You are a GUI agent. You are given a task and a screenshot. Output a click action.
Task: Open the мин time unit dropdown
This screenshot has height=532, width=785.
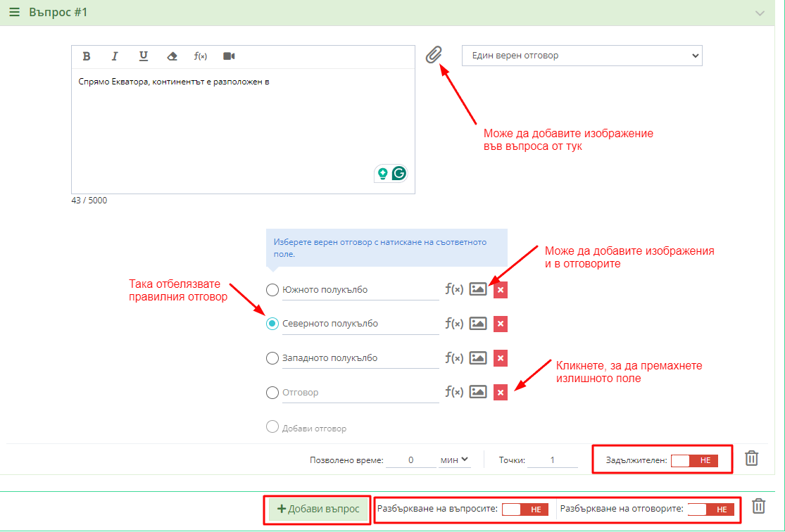tap(454, 460)
